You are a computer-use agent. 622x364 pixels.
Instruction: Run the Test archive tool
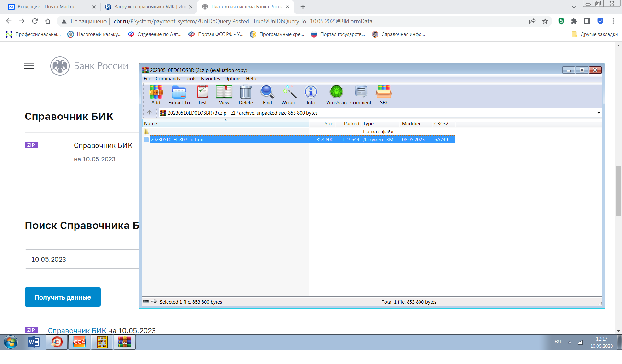pos(202,95)
